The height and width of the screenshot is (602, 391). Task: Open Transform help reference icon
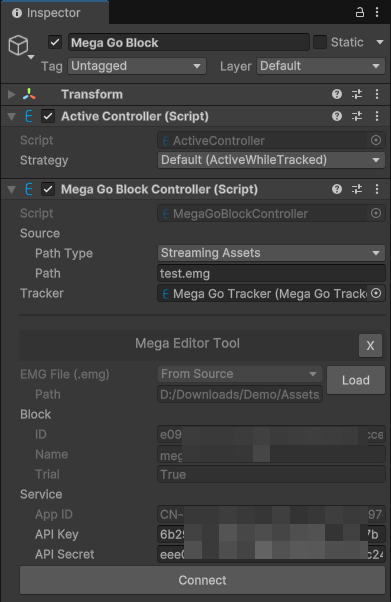[337, 94]
